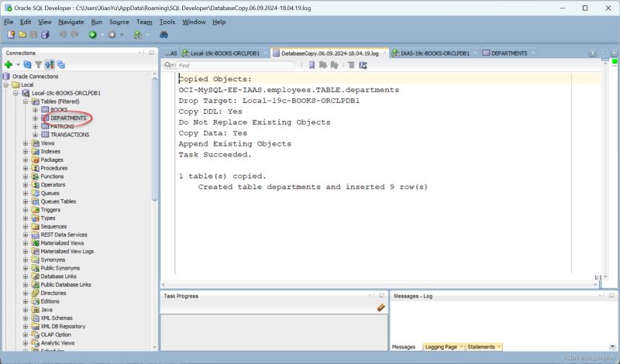Open the New Connection dropdown arrow
The width and height of the screenshot is (620, 364).
18,64
